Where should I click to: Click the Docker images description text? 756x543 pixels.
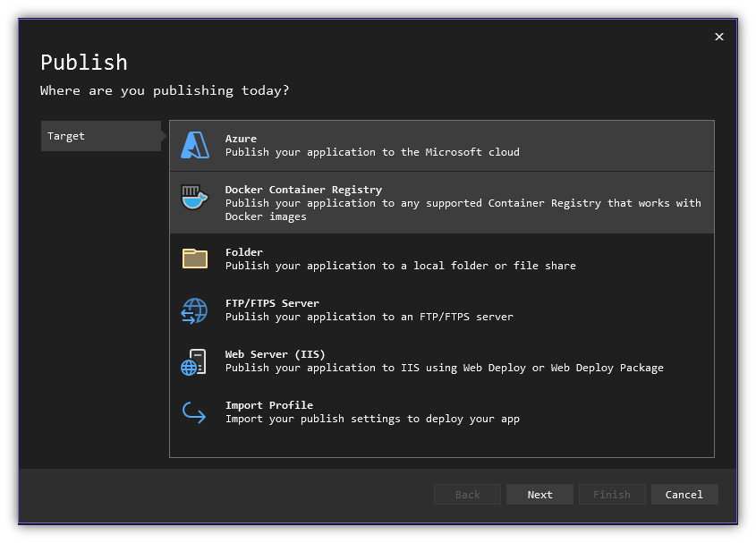point(463,209)
